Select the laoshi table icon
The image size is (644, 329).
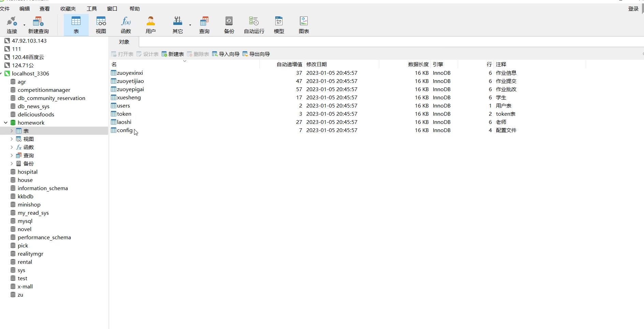114,122
